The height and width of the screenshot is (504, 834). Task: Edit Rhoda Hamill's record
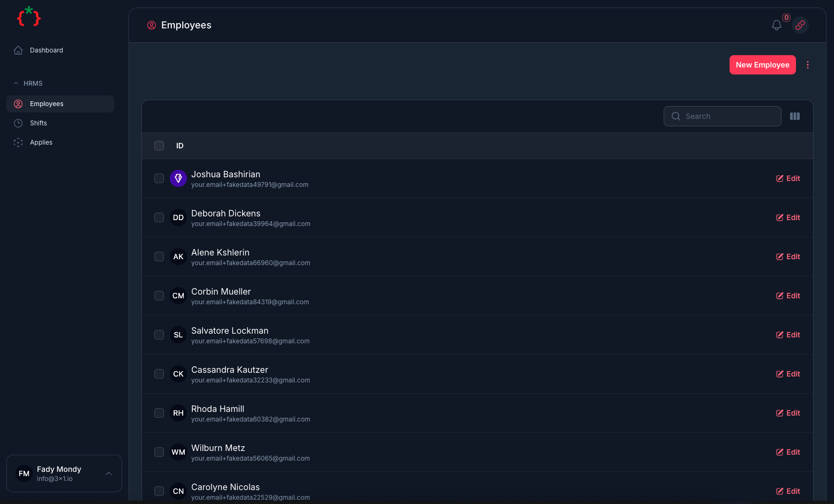pyautogui.click(x=788, y=413)
